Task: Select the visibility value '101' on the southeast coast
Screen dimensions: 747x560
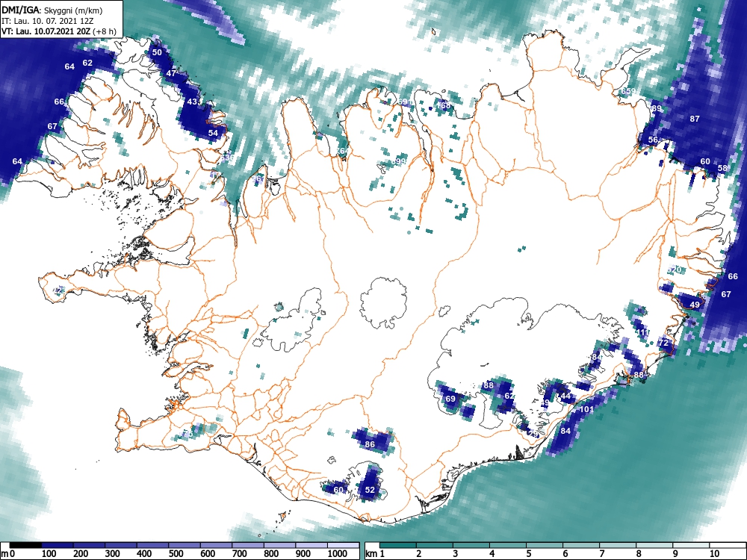Action: (586, 409)
